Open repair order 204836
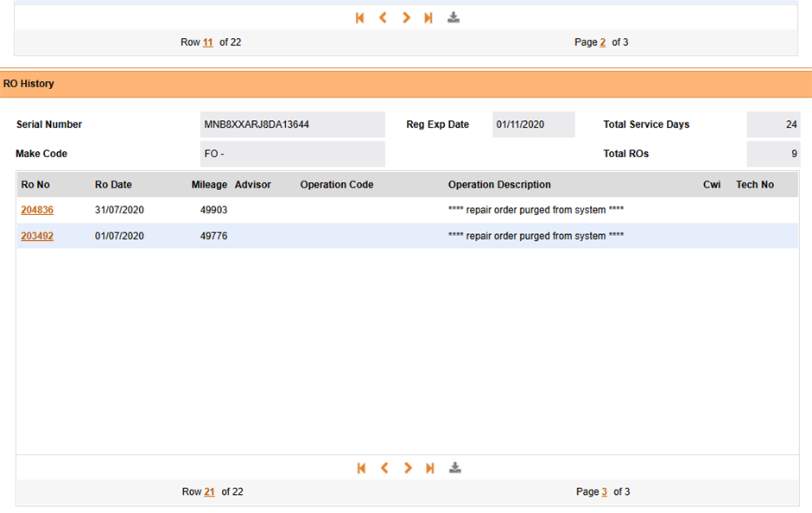Screen dimensions: 812x513 (x=37, y=210)
